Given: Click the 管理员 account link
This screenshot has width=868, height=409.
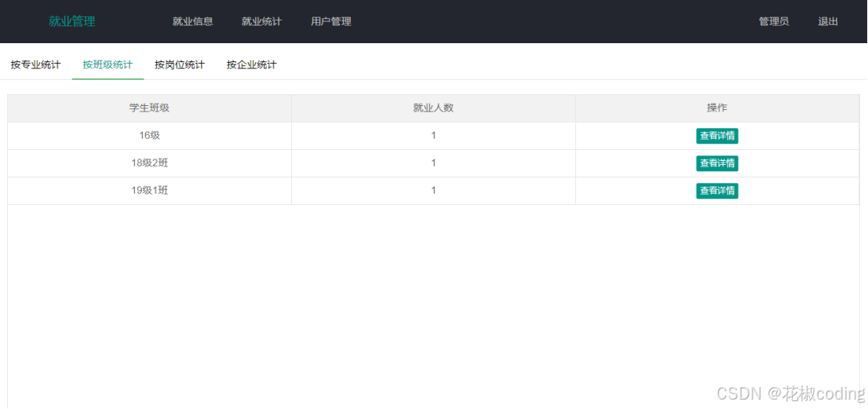Looking at the screenshot, I should pyautogui.click(x=774, y=21).
